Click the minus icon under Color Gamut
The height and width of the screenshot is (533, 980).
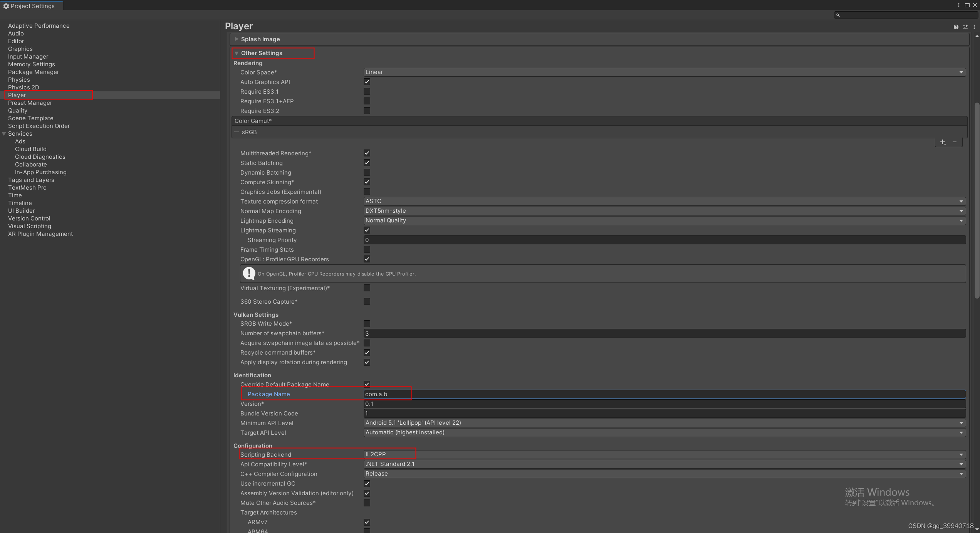(955, 142)
